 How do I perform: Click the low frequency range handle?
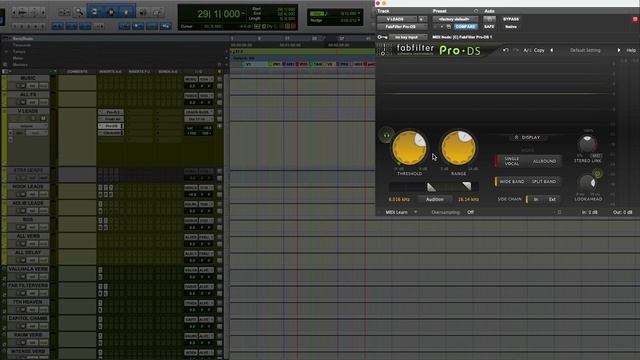pyautogui.click(x=431, y=187)
